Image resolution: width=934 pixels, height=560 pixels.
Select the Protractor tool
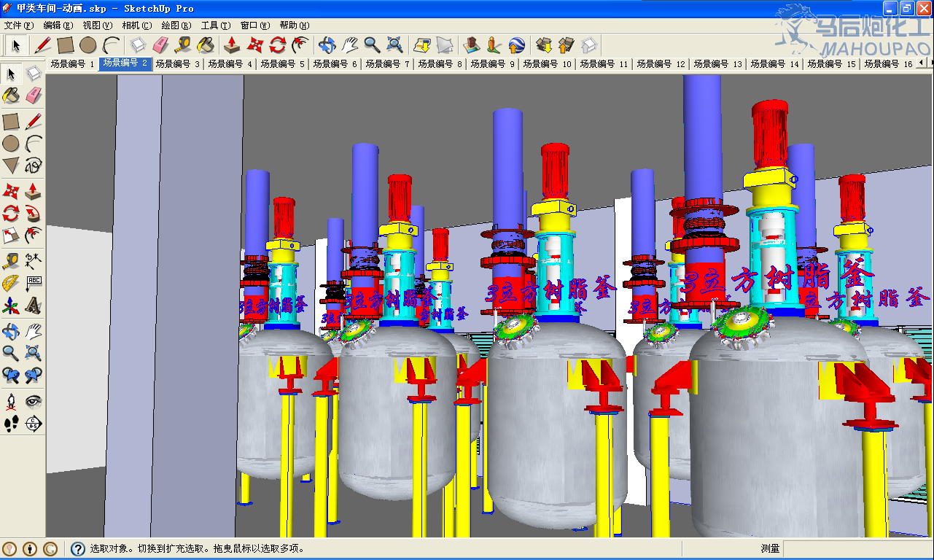click(11, 283)
